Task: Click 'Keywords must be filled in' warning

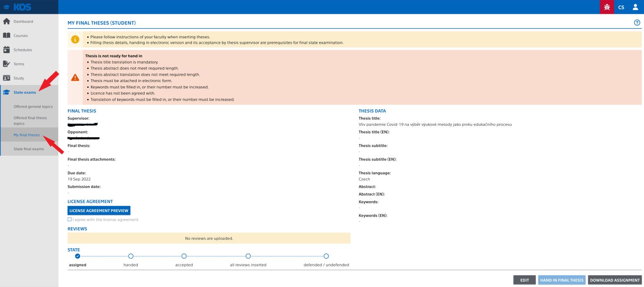Action: point(150,87)
